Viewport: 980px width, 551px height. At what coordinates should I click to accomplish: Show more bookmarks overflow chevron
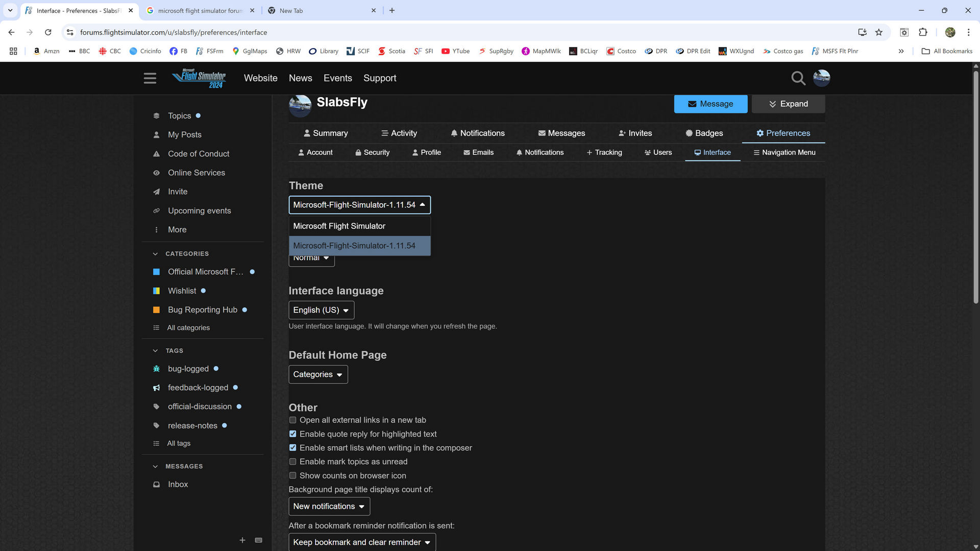click(x=901, y=51)
